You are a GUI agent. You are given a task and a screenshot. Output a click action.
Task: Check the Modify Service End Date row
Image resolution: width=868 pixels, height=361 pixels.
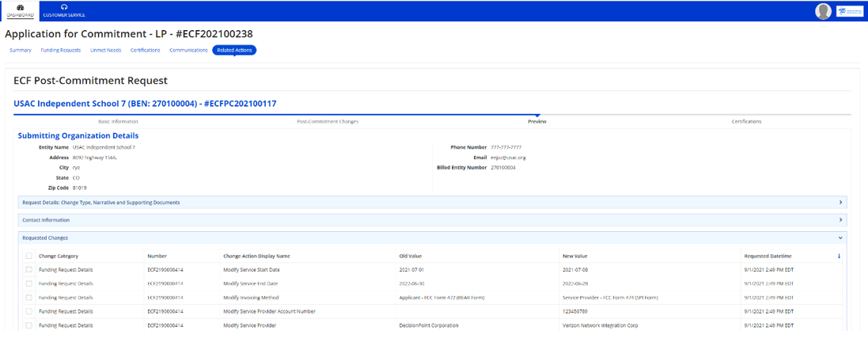[x=28, y=283]
